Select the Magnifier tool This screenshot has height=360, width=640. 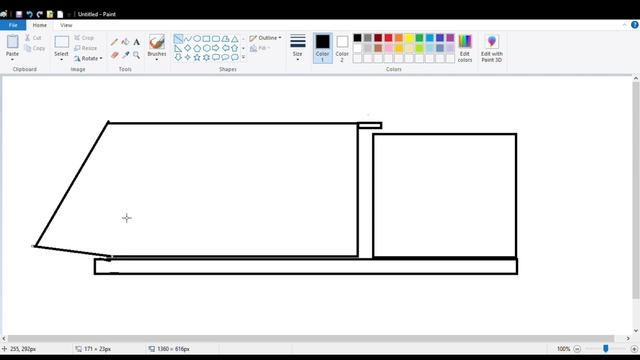point(136,55)
